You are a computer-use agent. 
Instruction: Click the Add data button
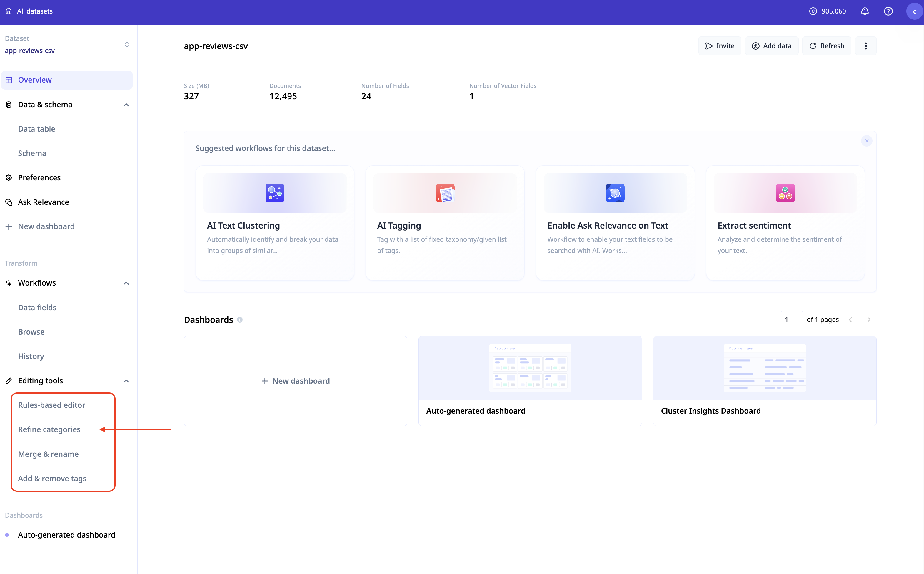771,46
